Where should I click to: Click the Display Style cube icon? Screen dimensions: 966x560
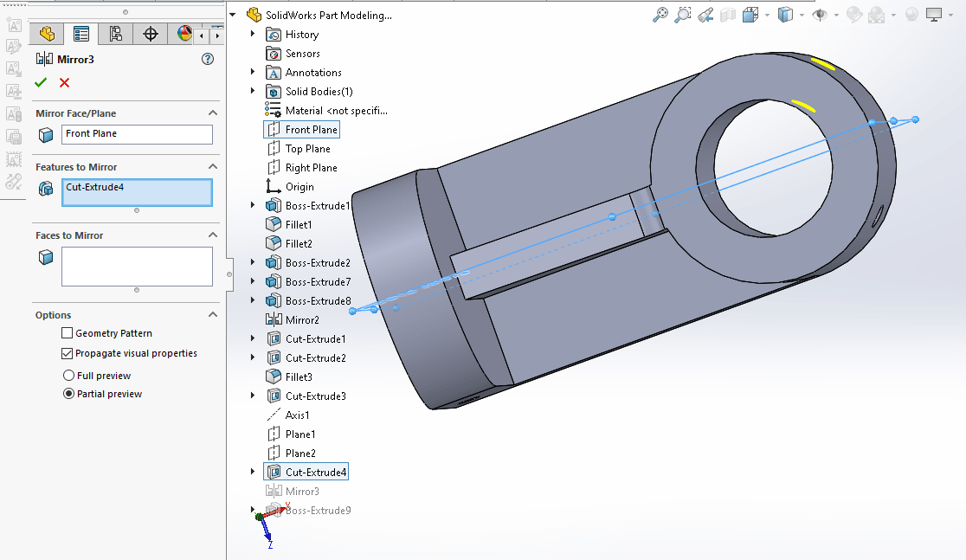pos(785,15)
